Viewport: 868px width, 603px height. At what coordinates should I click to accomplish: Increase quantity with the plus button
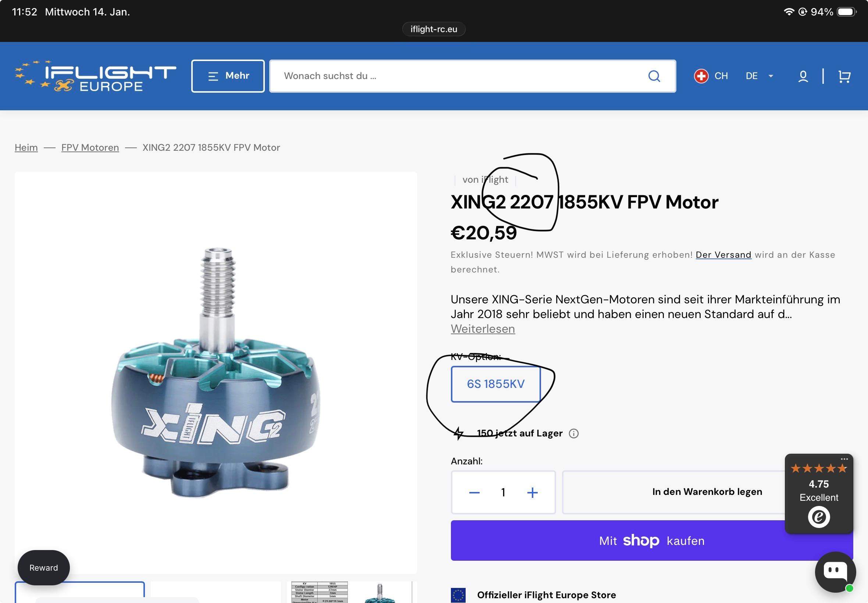click(x=533, y=492)
